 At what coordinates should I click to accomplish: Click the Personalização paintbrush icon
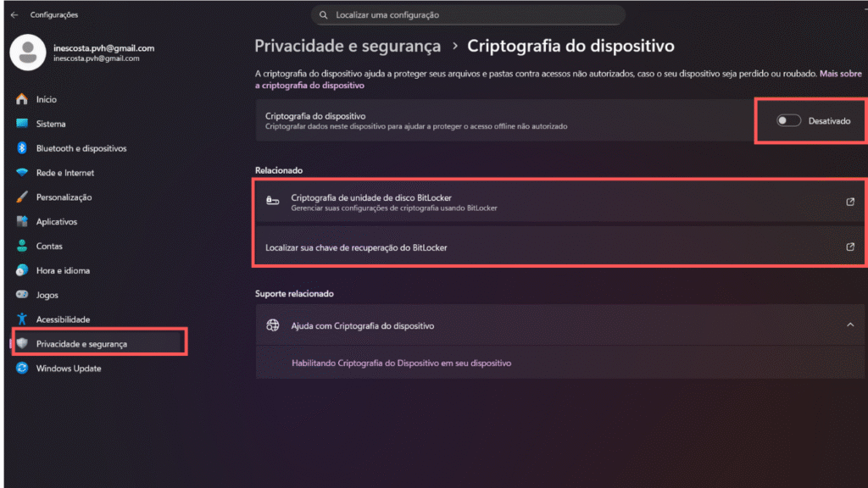point(22,197)
